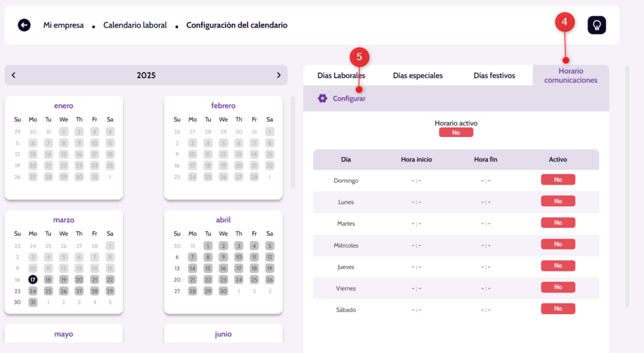
Task: Select the Días festivos tab
Action: 494,75
